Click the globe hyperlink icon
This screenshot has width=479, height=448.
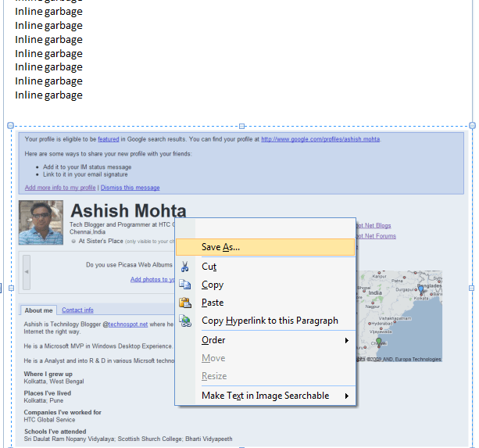pos(185,321)
